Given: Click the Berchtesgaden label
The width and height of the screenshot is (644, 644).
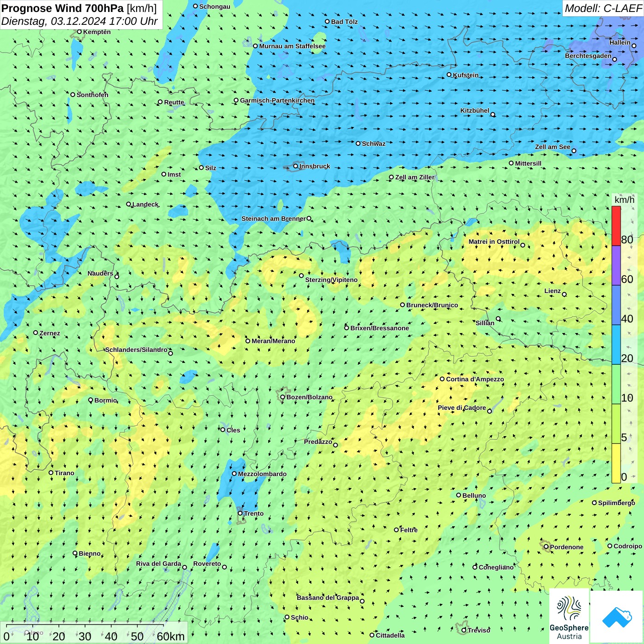Looking at the screenshot, I should (588, 56).
